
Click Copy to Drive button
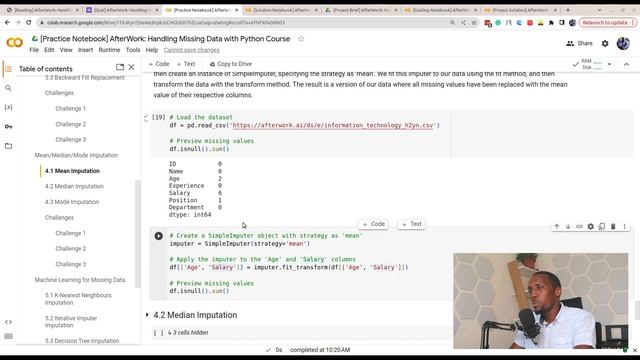[x=231, y=64]
